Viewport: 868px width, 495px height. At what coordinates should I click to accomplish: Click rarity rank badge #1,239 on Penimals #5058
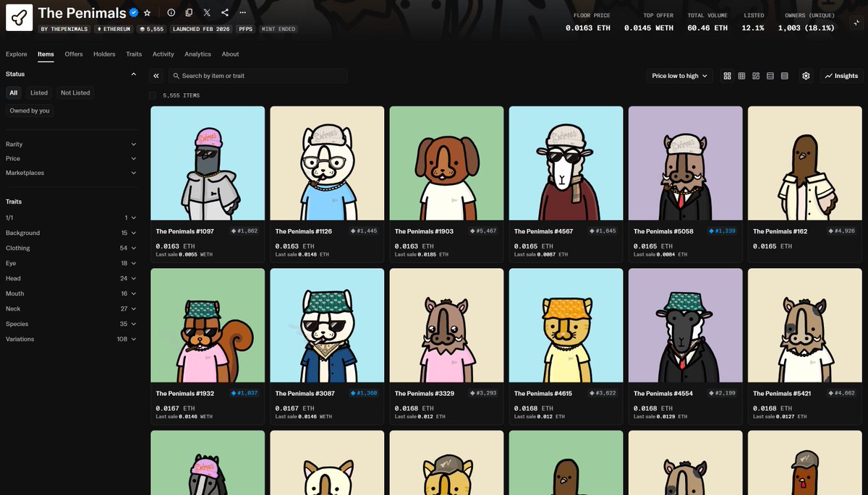pyautogui.click(x=721, y=231)
